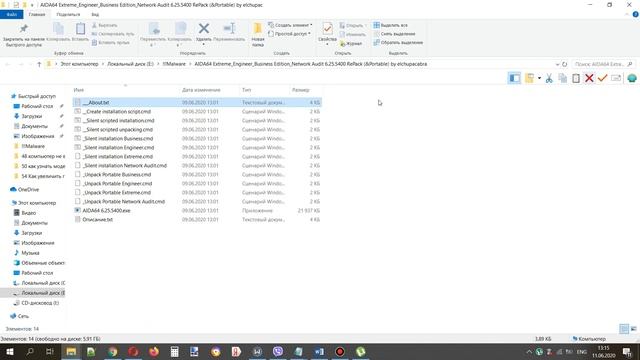Click the clipboard Paste toolbar icon

(x=576, y=78)
